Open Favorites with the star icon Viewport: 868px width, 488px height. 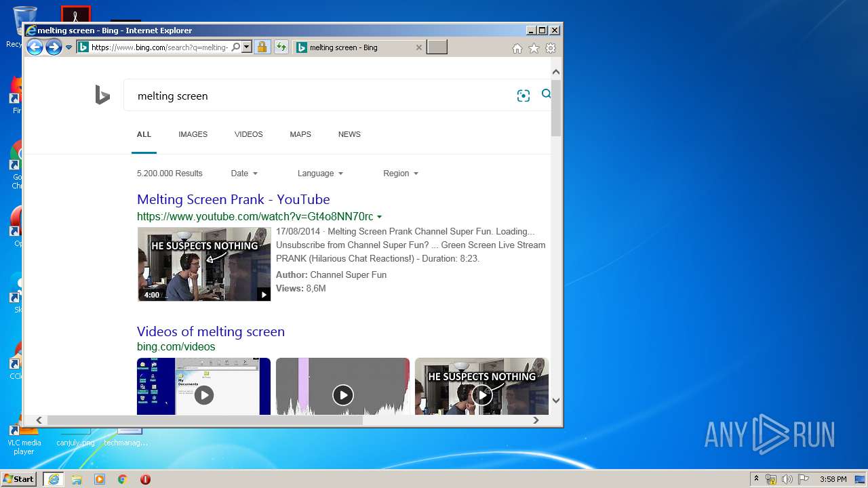click(x=534, y=48)
